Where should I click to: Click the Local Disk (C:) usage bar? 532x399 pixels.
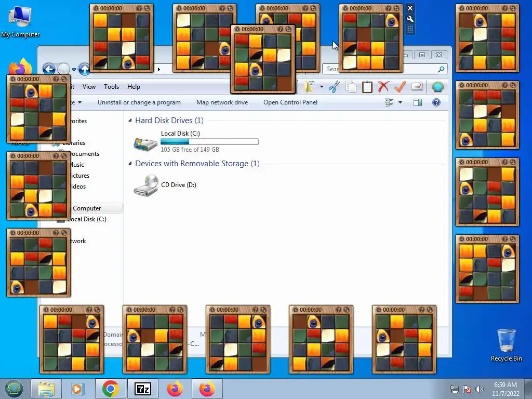coord(209,141)
